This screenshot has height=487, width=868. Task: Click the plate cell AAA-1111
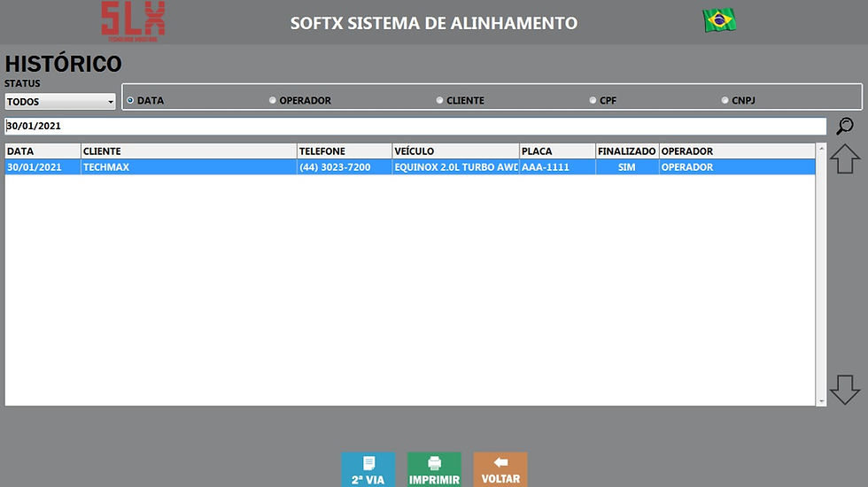[x=557, y=167]
